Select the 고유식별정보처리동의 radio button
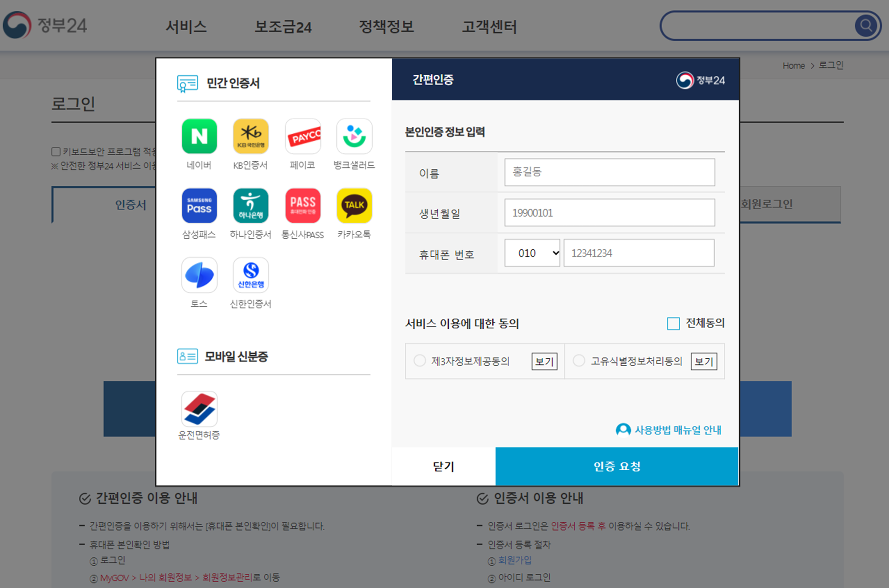The height and width of the screenshot is (588, 889). (x=579, y=360)
